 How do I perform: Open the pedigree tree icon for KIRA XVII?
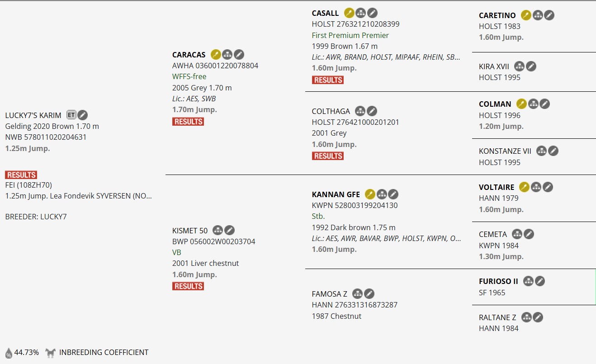(x=520, y=66)
